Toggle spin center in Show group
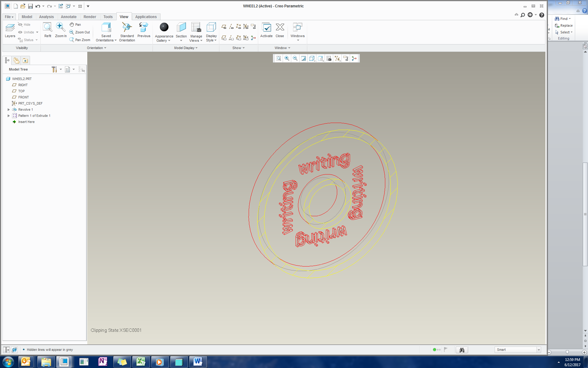This screenshot has width=588, height=368. point(253,38)
